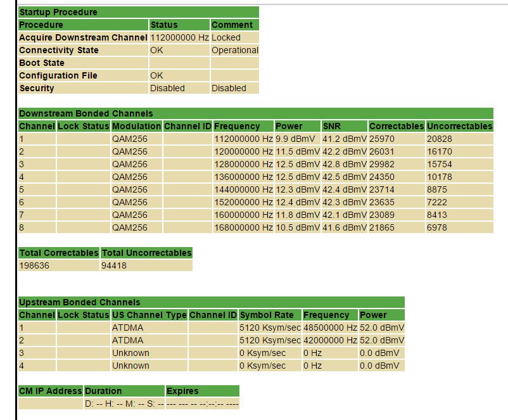Screen dimensions: 508x420
Task: Select SNR value '41.6 dBmV' of channel 8
Action: tap(345, 227)
